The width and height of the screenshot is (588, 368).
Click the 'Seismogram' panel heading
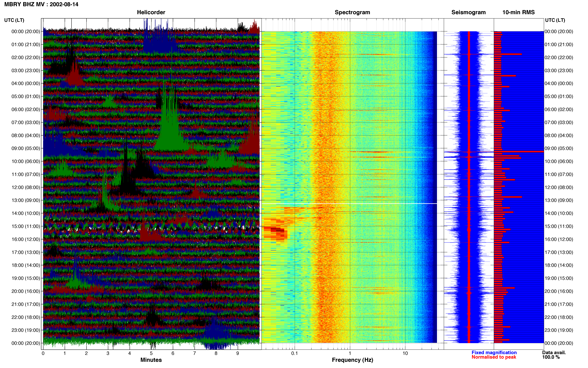pos(468,12)
